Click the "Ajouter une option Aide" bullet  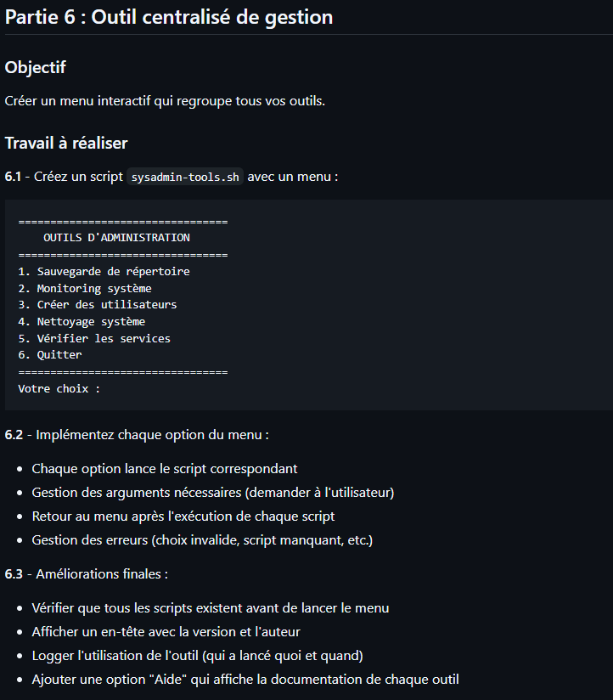245,680
